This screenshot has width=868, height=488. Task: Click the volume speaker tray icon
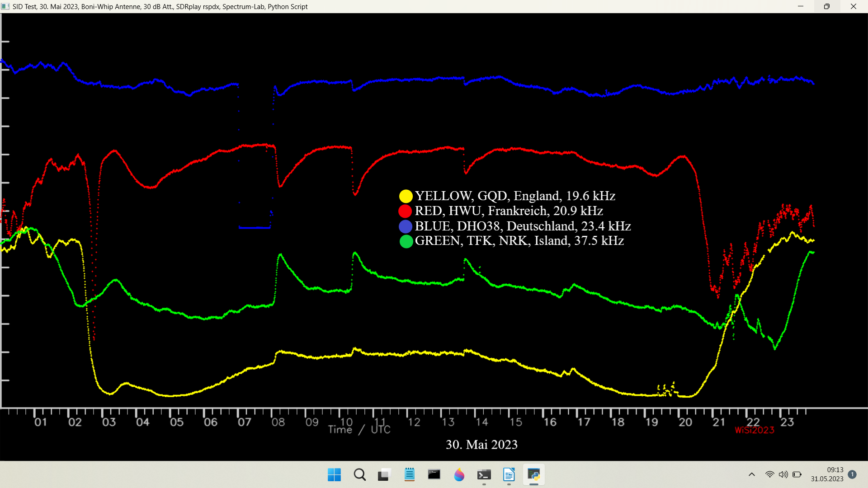tap(783, 474)
